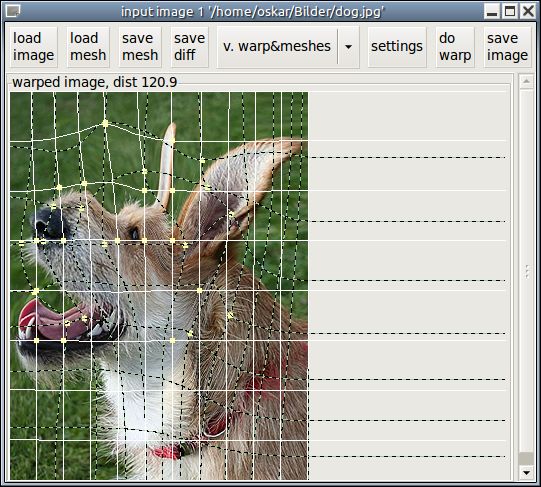The height and width of the screenshot is (487, 541).
Task: Click the vertical scrollbar thumb
Action: click(526, 459)
